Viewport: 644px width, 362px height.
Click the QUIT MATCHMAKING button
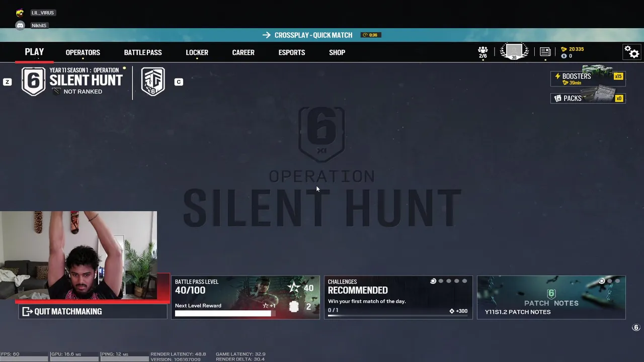[93, 311]
